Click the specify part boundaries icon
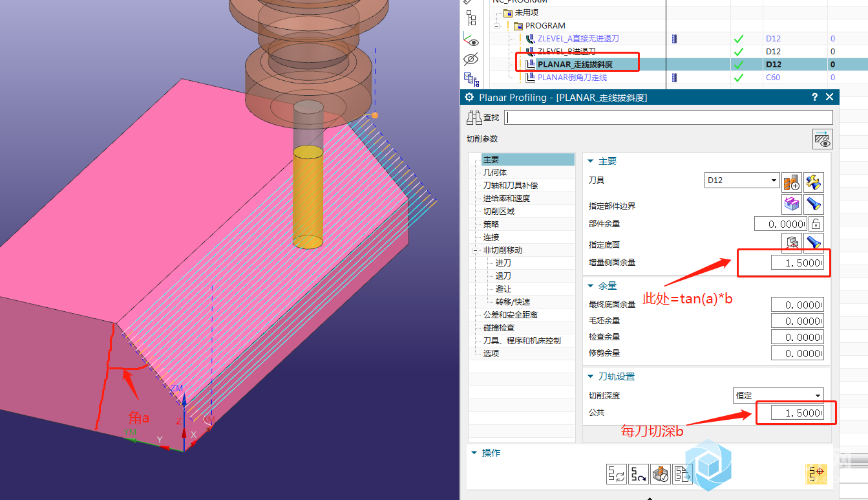This screenshot has width=868, height=500. pos(792,204)
